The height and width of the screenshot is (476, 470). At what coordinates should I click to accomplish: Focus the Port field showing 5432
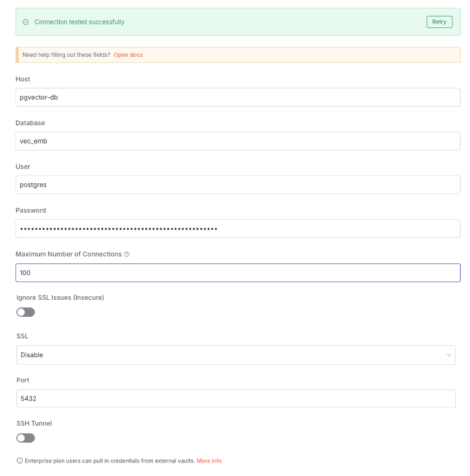click(236, 398)
